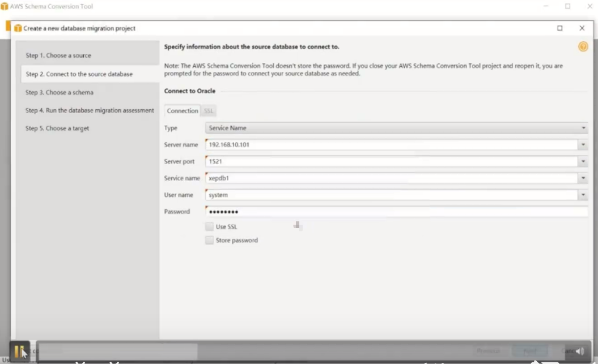Select the Connection tab
Image resolution: width=598 pixels, height=364 pixels.
(182, 110)
